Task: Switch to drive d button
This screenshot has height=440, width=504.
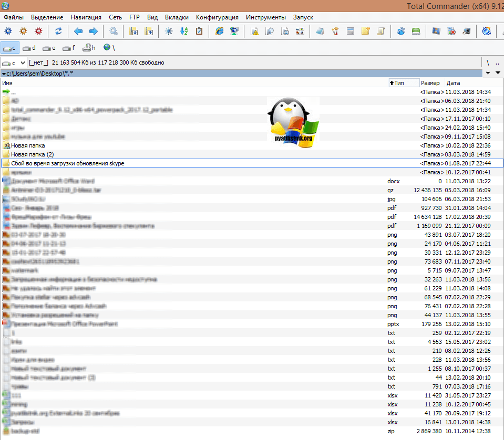Action: (29, 48)
